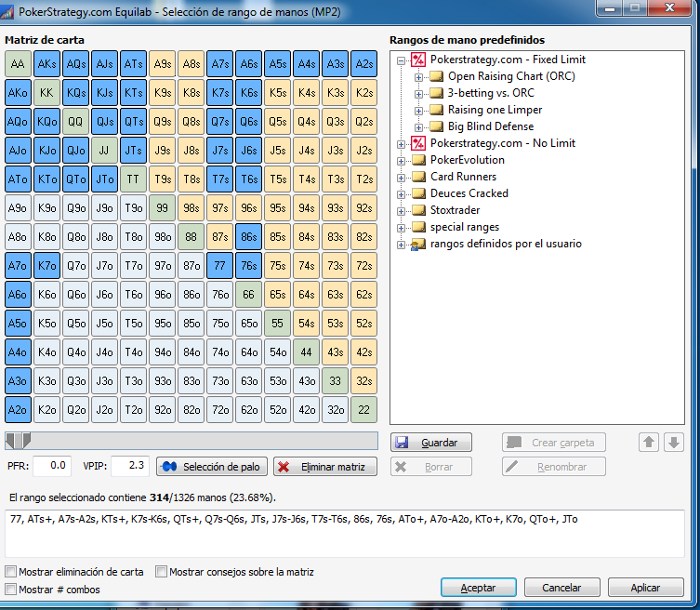The image size is (700, 610).
Task: Expand the PokerEvolution folder
Action: pyautogui.click(x=401, y=161)
